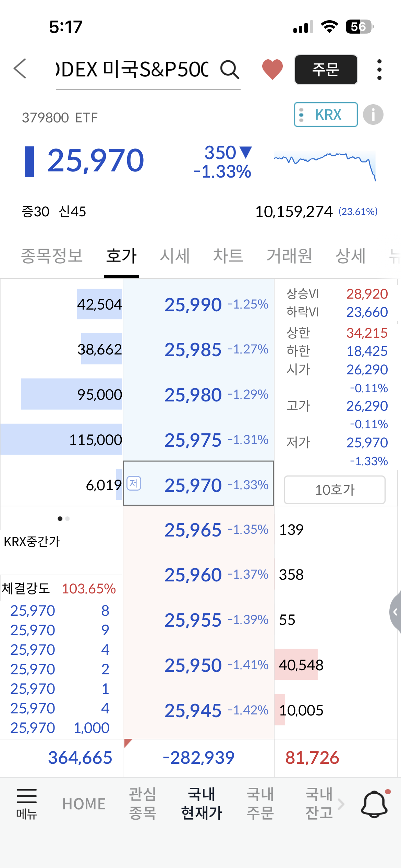
Task: Open the three-dot more options menu
Action: point(379,70)
